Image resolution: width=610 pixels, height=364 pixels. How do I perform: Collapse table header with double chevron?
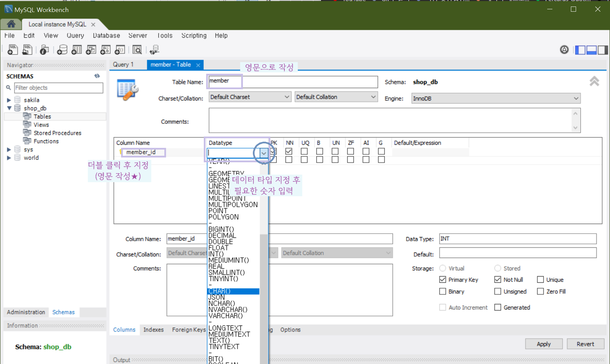(594, 81)
